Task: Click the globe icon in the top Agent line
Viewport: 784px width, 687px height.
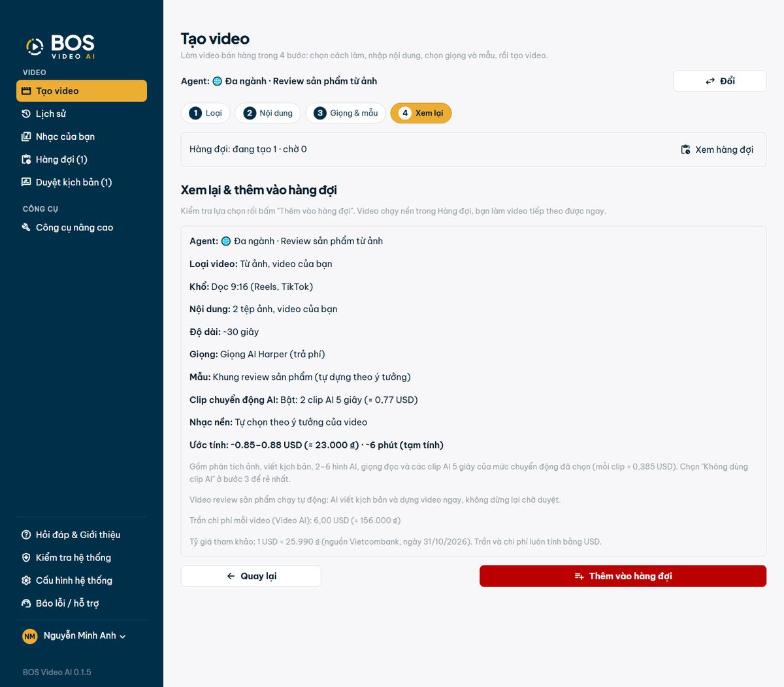Action: coord(218,82)
